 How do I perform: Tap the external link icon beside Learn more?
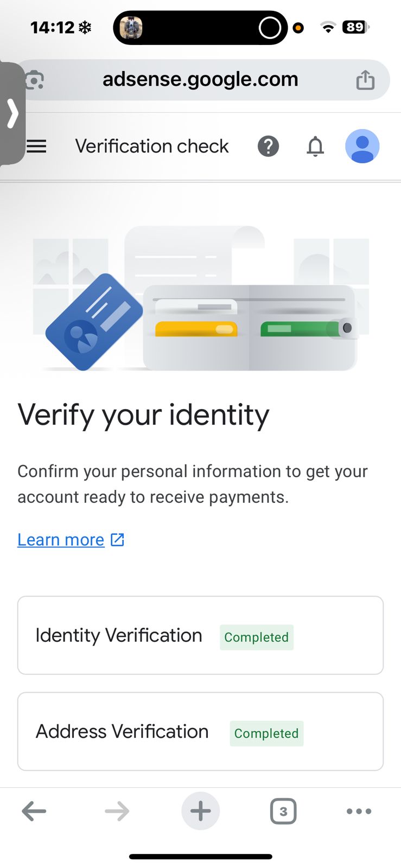(117, 540)
